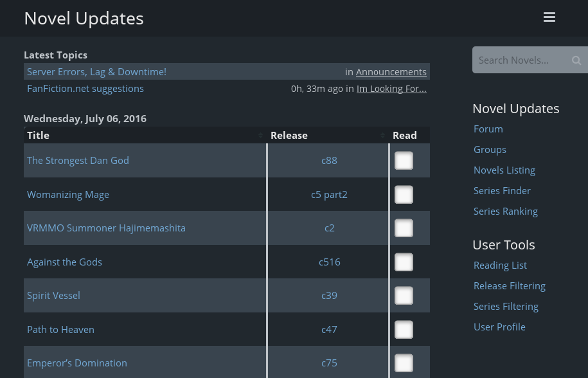Toggle read status for Path to Heaven
Screen dimensions: 588x378
(x=404, y=329)
